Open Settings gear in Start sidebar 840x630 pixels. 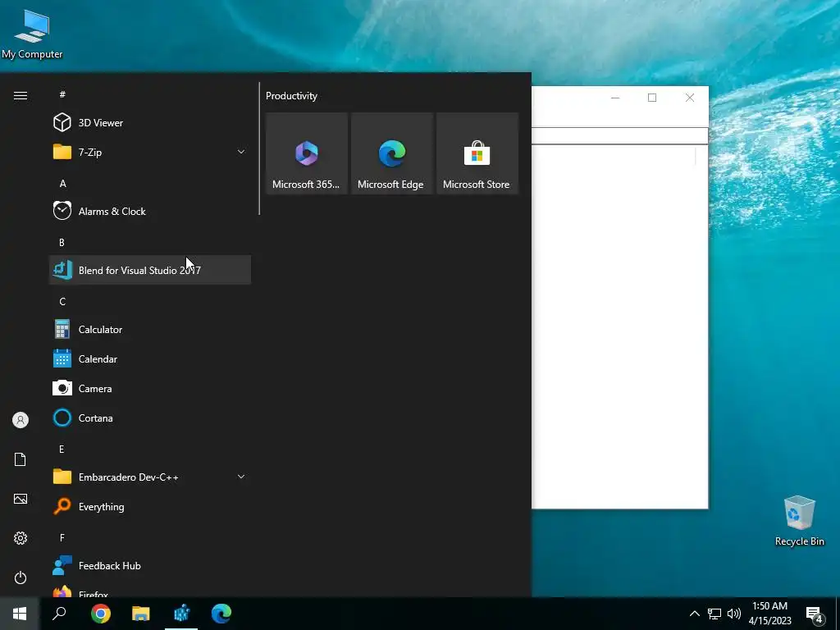coord(21,538)
